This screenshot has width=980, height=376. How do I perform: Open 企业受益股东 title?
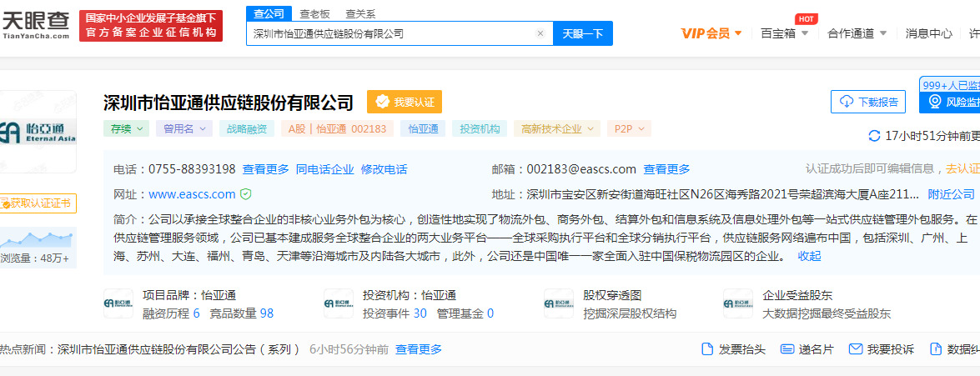pyautogui.click(x=797, y=295)
